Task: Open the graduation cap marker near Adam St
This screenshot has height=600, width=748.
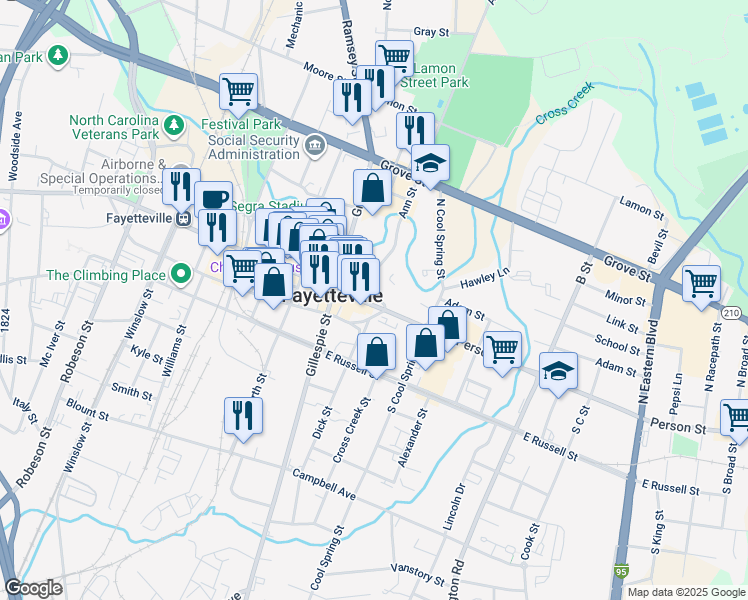Action: click(x=558, y=371)
